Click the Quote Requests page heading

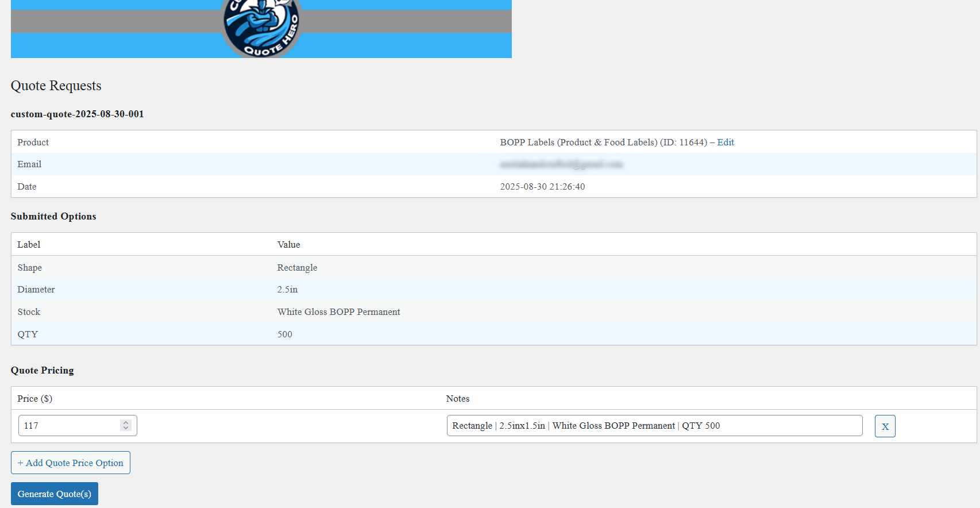click(56, 86)
